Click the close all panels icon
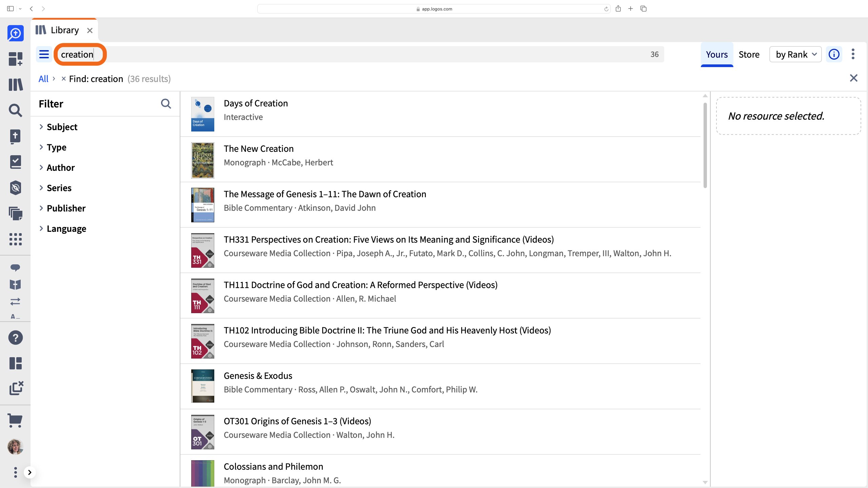This screenshot has width=868, height=488. point(16,388)
